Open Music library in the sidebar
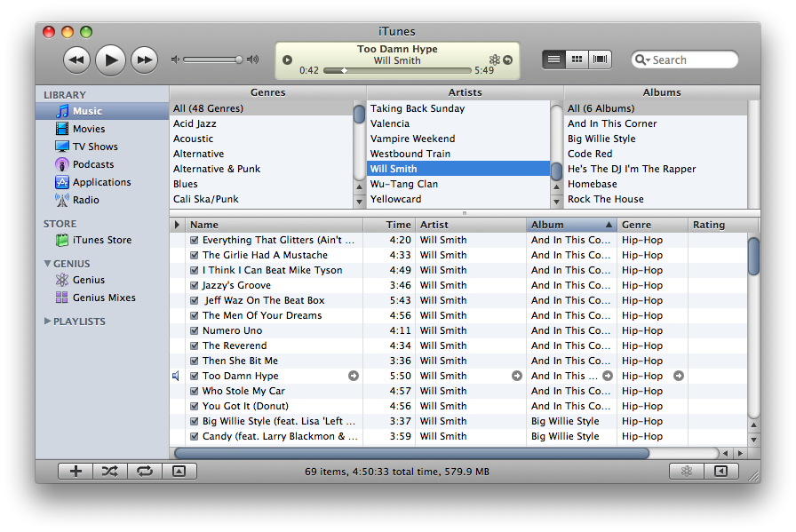Screen dimensions: 796x532 102,111
